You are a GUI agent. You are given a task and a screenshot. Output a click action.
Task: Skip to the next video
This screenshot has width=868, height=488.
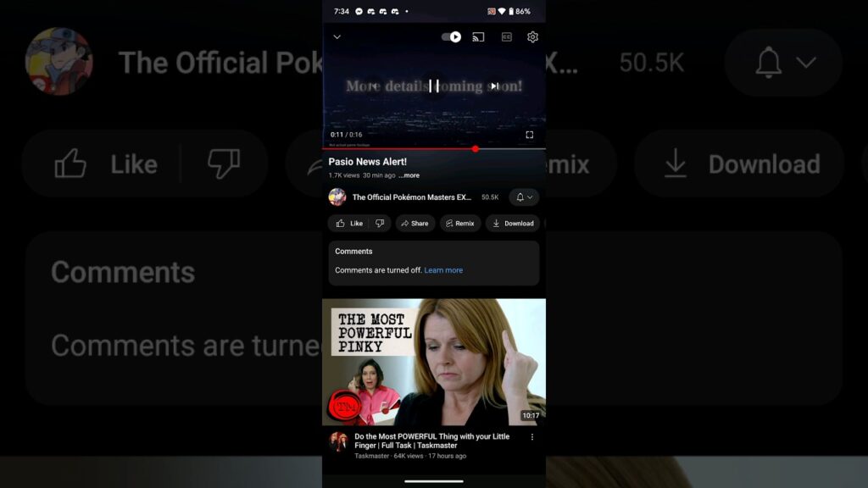pyautogui.click(x=494, y=86)
